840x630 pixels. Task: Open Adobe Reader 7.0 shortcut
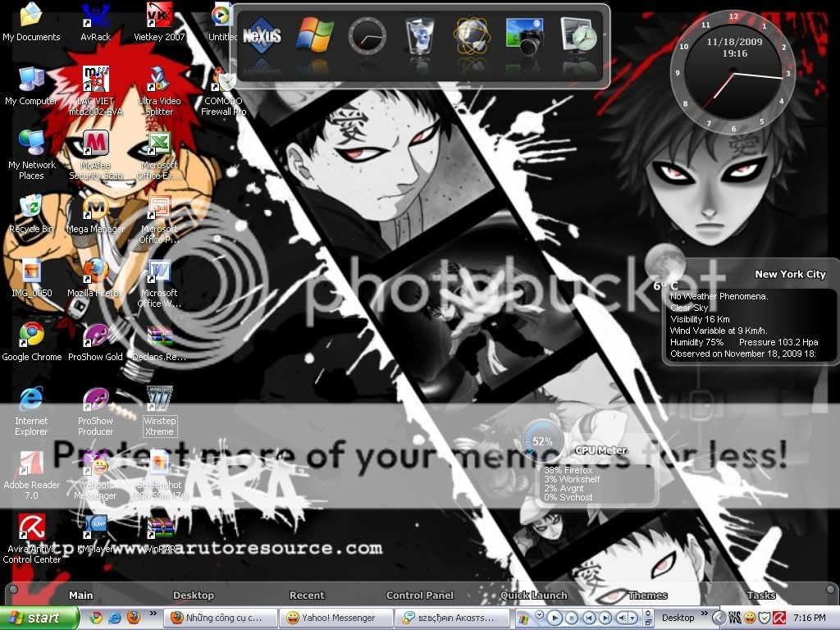[x=31, y=476]
